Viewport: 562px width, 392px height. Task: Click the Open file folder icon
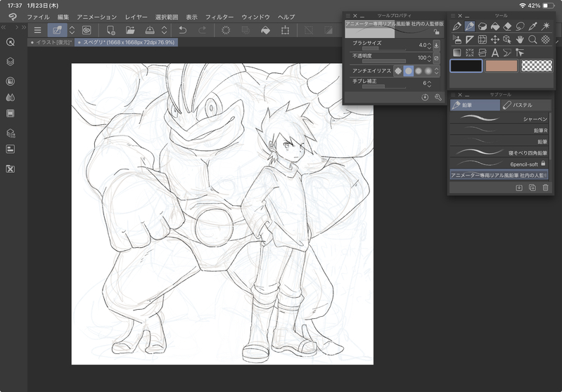pos(130,30)
